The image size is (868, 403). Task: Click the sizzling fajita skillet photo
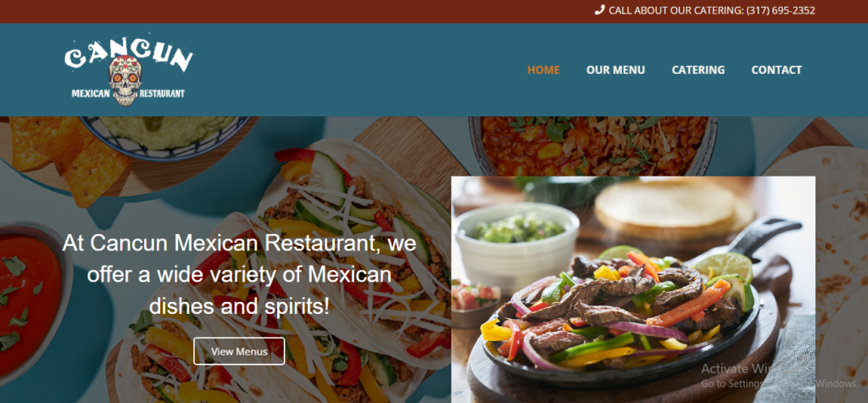(x=632, y=289)
